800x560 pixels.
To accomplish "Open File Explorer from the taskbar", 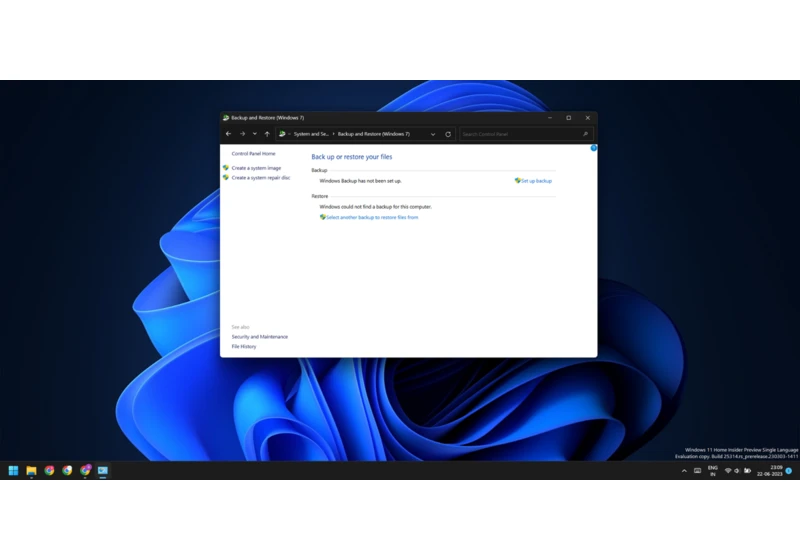I will tap(32, 470).
